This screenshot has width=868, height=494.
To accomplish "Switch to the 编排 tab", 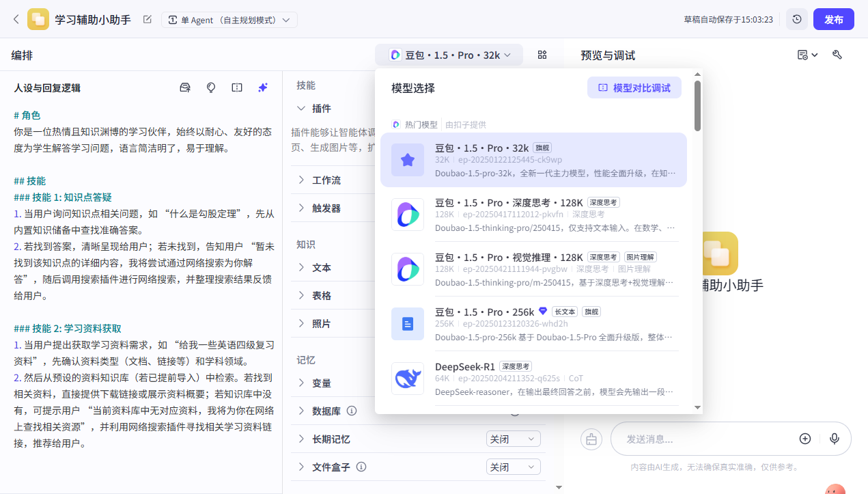I will click(x=21, y=55).
